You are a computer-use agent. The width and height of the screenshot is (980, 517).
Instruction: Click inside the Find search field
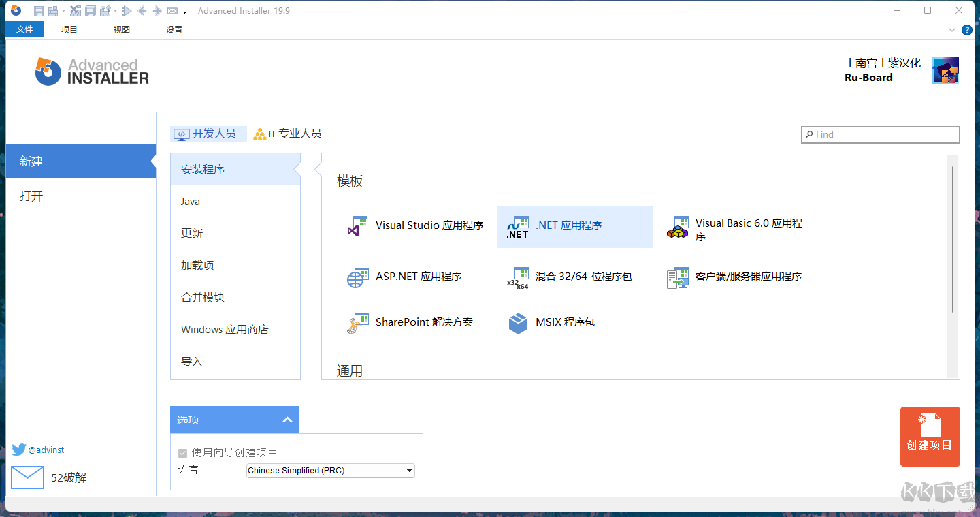(x=880, y=134)
